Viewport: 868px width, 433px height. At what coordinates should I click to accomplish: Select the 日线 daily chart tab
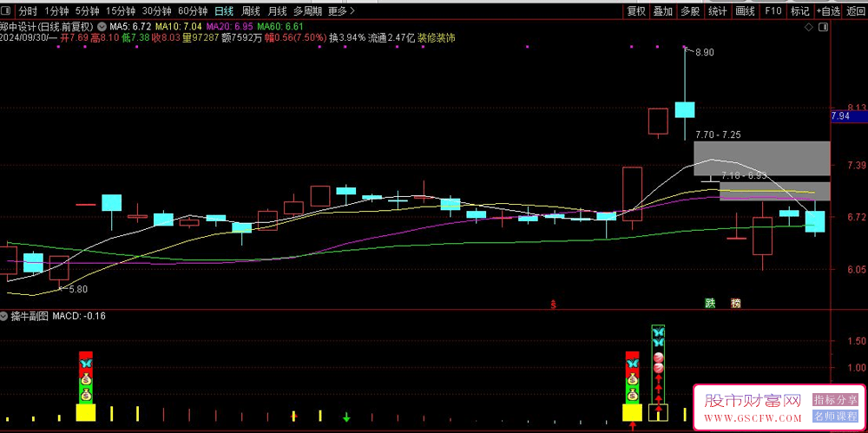224,10
